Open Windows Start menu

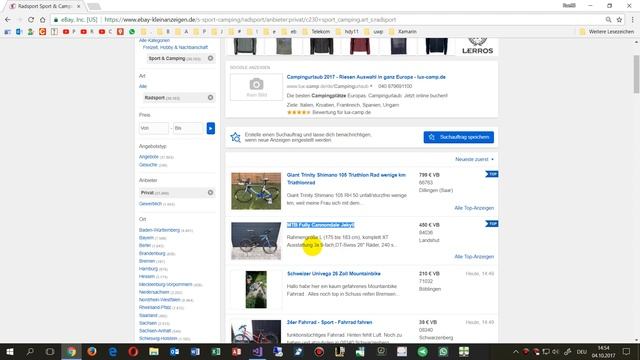click(x=9, y=351)
